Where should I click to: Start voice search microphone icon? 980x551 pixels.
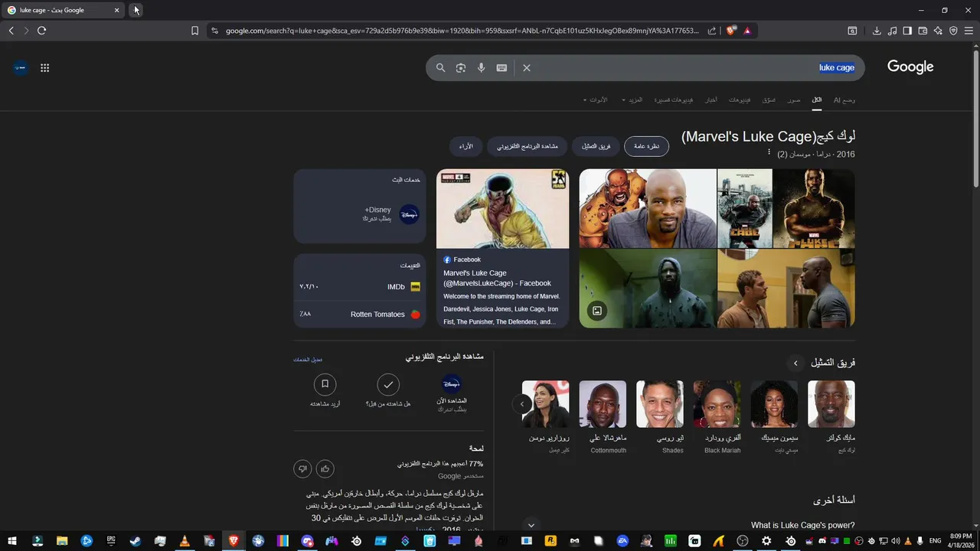481,67
